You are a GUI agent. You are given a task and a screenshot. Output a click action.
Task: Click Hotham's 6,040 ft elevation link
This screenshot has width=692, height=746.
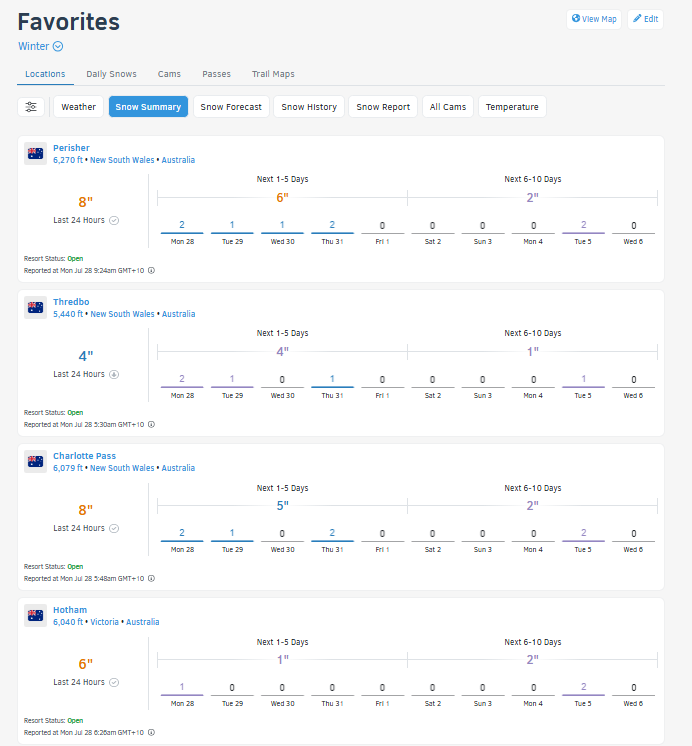(x=68, y=622)
